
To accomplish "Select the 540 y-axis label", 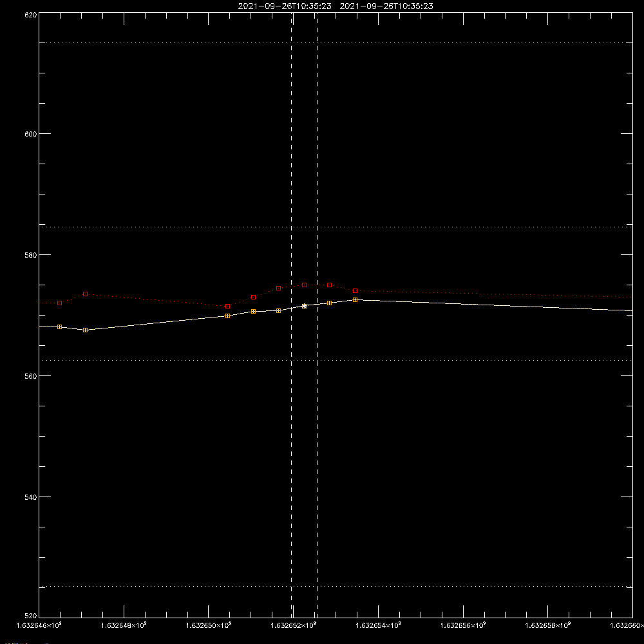I will [31, 497].
